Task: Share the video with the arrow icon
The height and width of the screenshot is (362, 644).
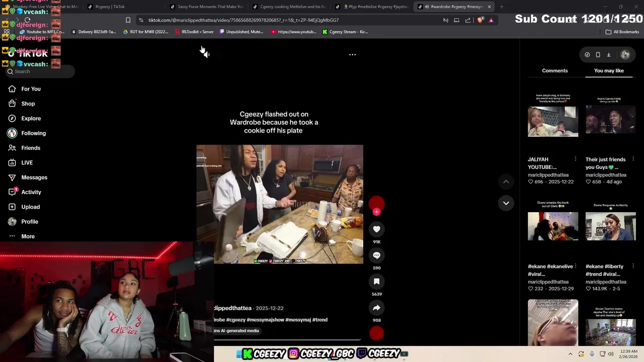Action: pyautogui.click(x=376, y=308)
